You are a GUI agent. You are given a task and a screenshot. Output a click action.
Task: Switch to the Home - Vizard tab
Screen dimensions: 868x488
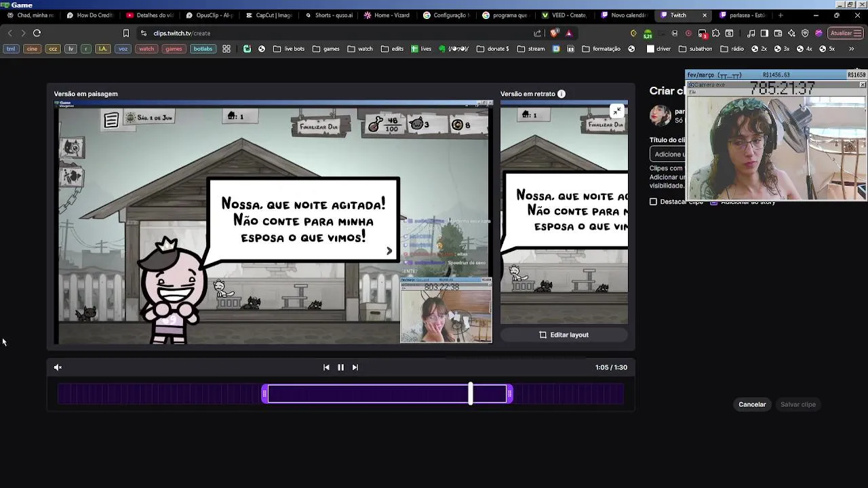pos(388,15)
